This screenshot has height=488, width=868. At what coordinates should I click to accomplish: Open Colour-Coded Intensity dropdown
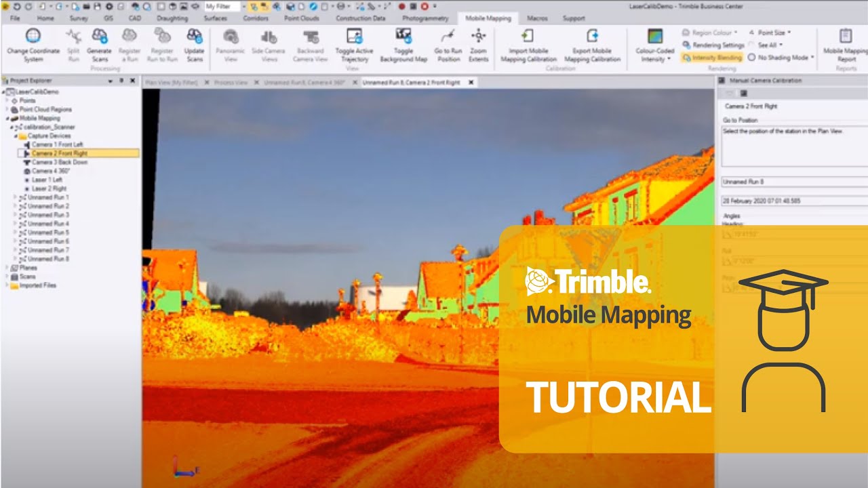pos(655,45)
